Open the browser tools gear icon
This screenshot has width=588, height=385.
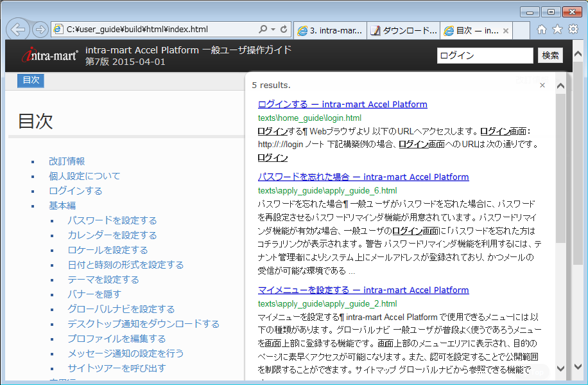click(x=573, y=30)
